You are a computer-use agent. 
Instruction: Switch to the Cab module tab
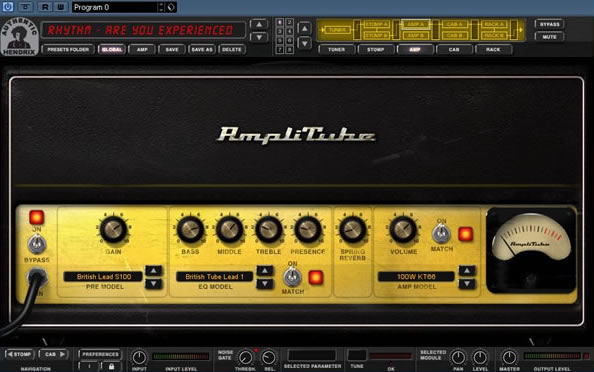454,50
